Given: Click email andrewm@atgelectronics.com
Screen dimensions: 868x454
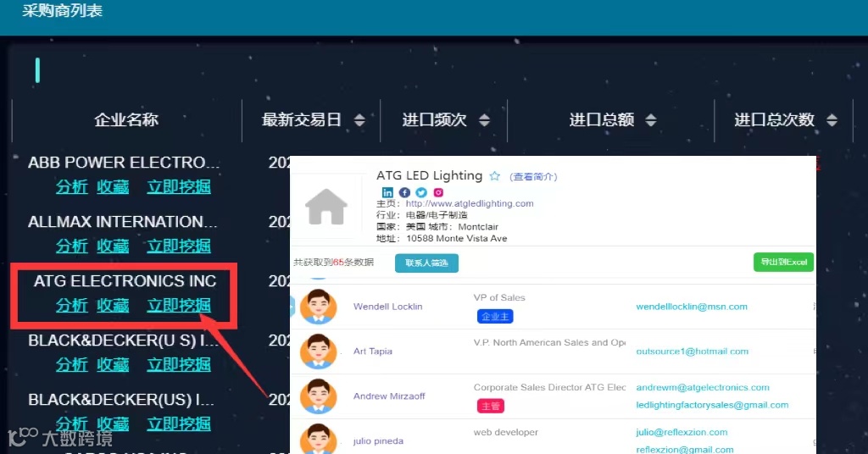Looking at the screenshot, I should coord(703,387).
